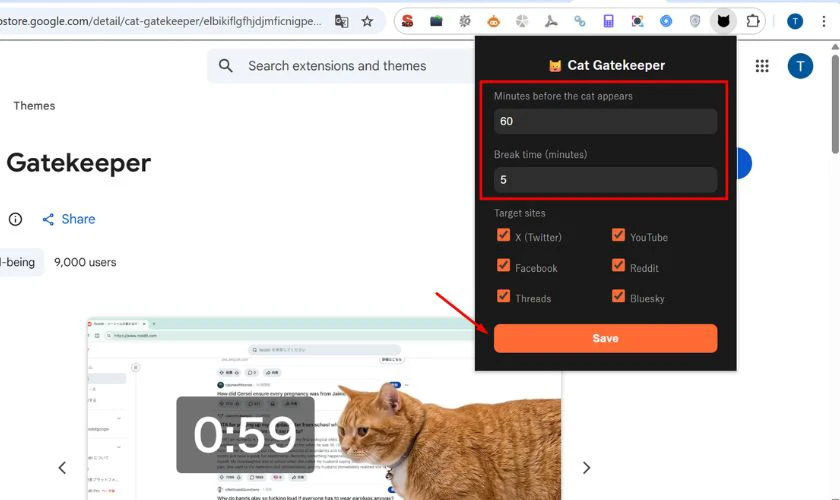Screen dimensions: 840x500
Task: Open the red SEO extension icon
Action: [408, 21]
